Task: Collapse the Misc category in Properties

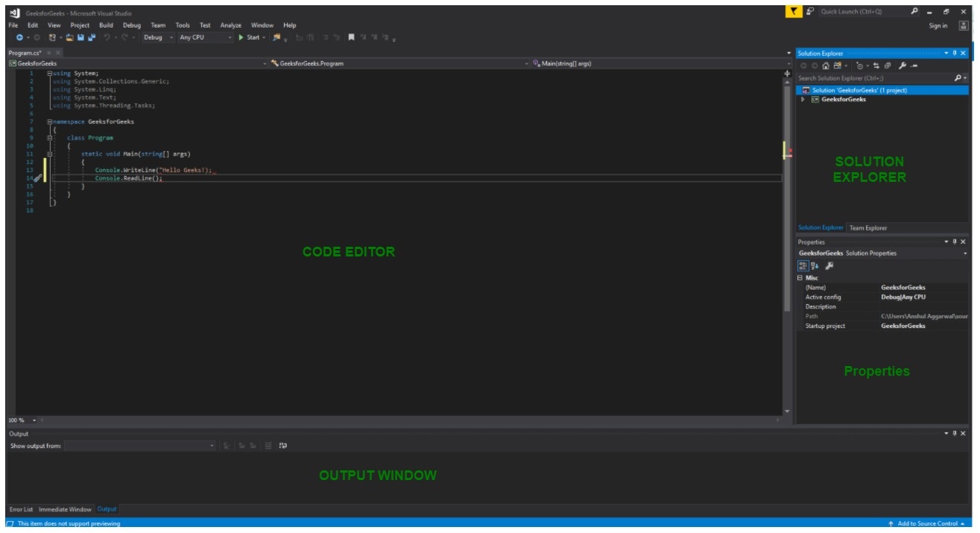Action: pyautogui.click(x=800, y=278)
